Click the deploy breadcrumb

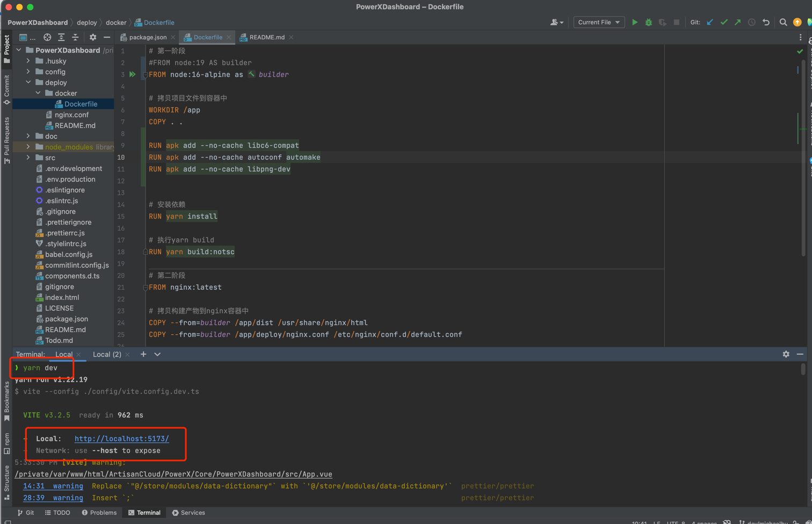(86, 23)
